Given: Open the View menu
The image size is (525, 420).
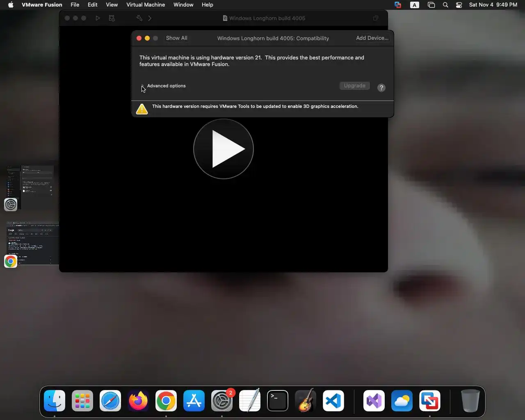Looking at the screenshot, I should (112, 5).
